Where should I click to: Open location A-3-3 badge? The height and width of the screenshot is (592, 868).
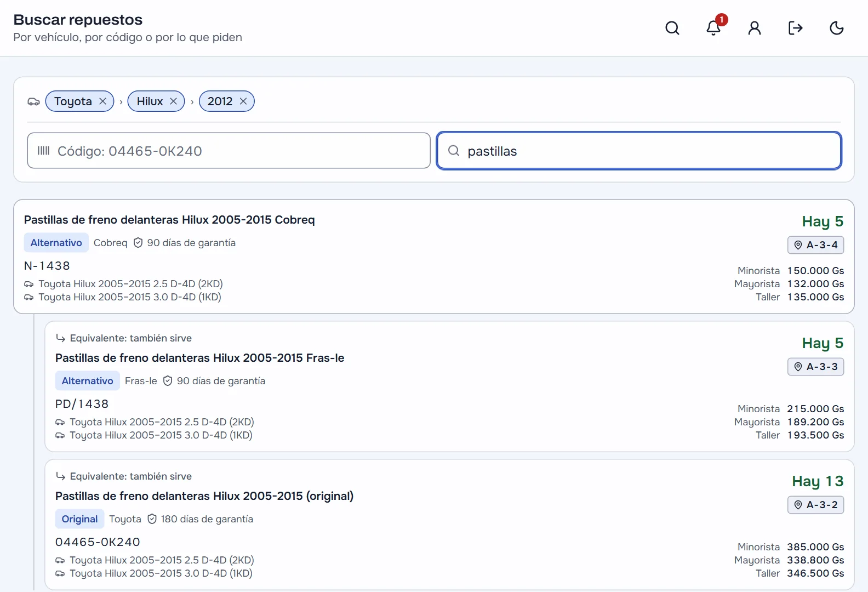pos(815,367)
